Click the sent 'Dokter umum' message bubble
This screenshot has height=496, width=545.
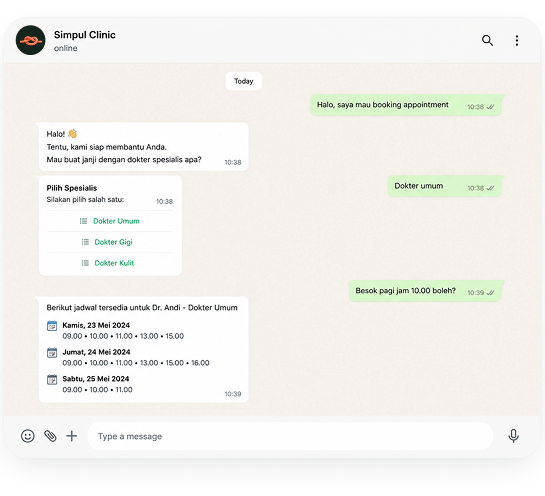point(446,186)
